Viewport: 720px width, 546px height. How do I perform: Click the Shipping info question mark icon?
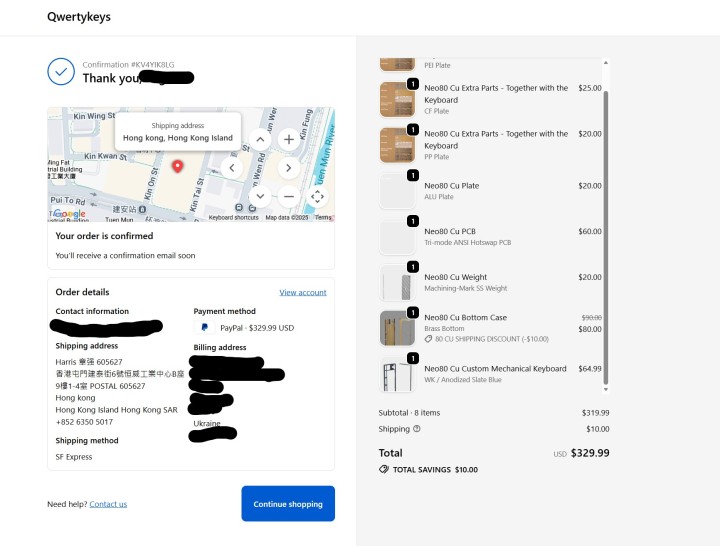point(416,428)
